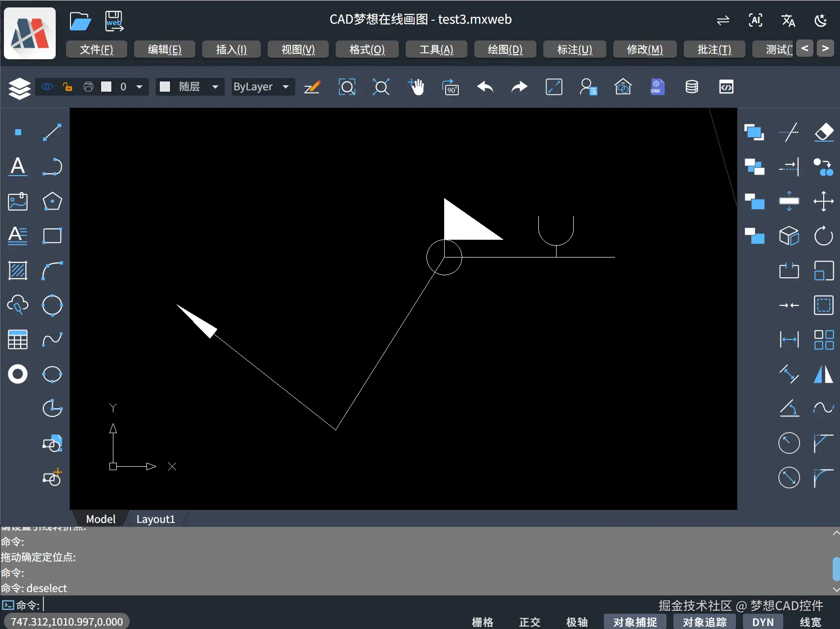
Task: Click the layer color white swatch
Action: tap(106, 87)
